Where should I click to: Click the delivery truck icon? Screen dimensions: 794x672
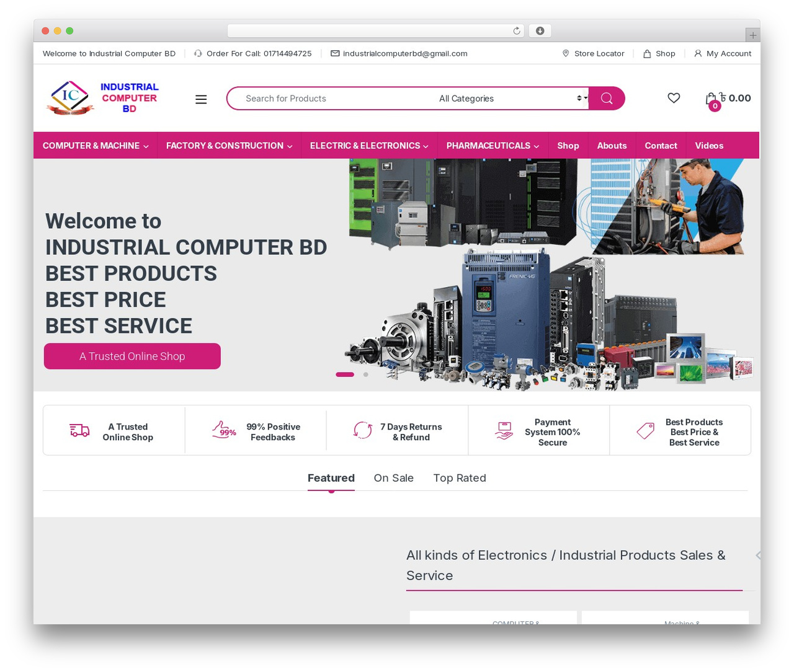pyautogui.click(x=79, y=430)
